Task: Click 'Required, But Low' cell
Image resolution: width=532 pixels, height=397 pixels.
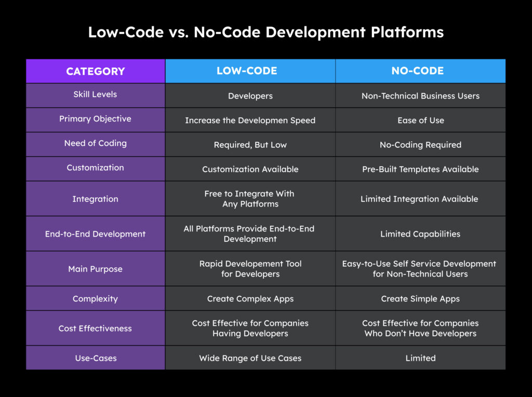Action: pos(250,145)
